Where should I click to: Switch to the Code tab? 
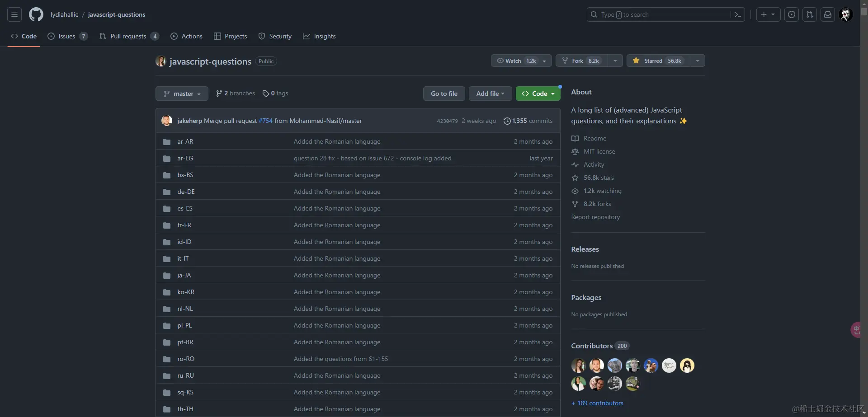click(x=24, y=36)
